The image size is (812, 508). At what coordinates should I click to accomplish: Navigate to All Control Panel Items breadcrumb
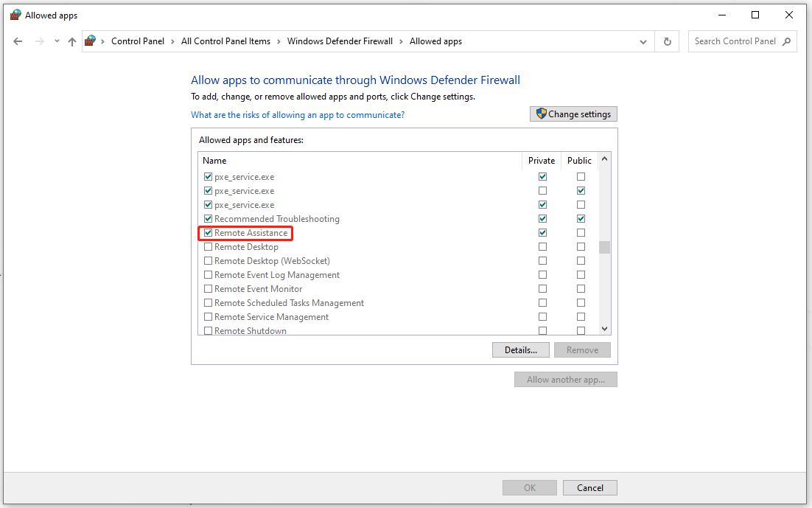coord(225,41)
